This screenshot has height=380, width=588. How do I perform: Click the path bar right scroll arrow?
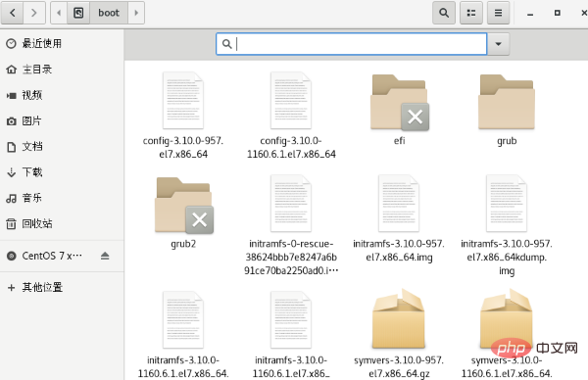(136, 13)
